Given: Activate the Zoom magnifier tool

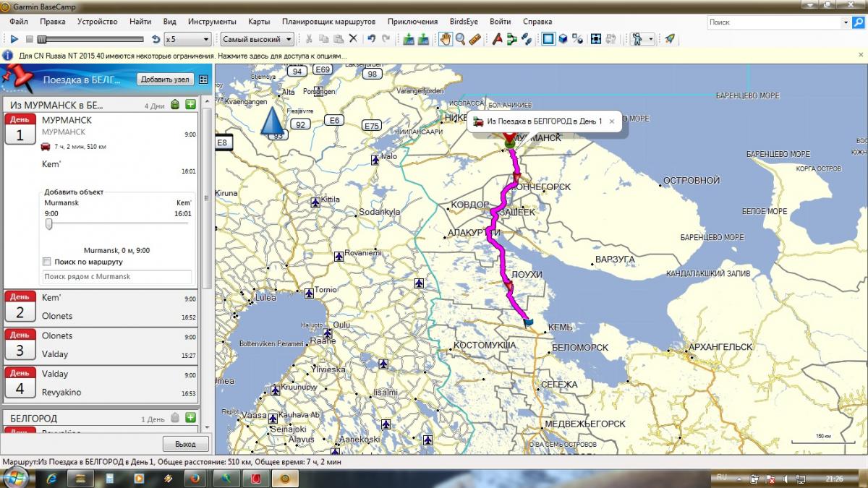Looking at the screenshot, I should 460,39.
